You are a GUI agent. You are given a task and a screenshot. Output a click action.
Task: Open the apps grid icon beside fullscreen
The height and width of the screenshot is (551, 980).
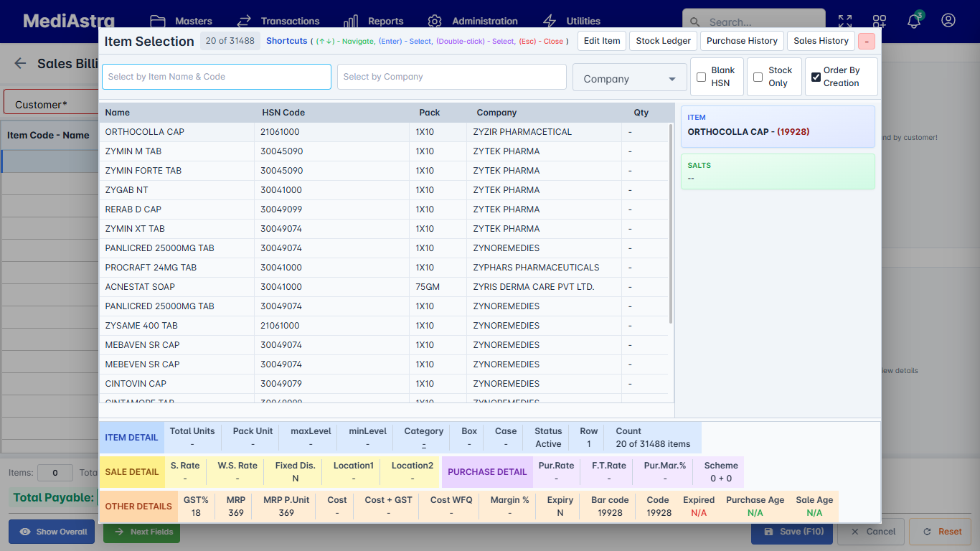[879, 22]
